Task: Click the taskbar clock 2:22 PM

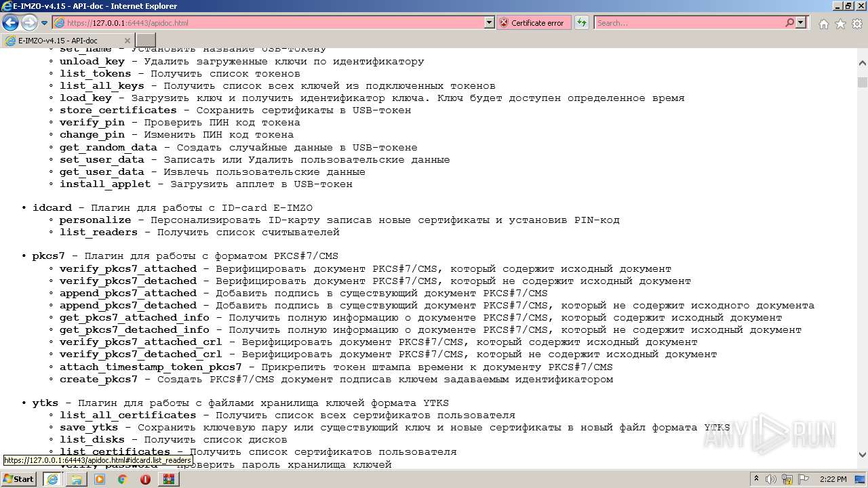Action: pos(833,479)
